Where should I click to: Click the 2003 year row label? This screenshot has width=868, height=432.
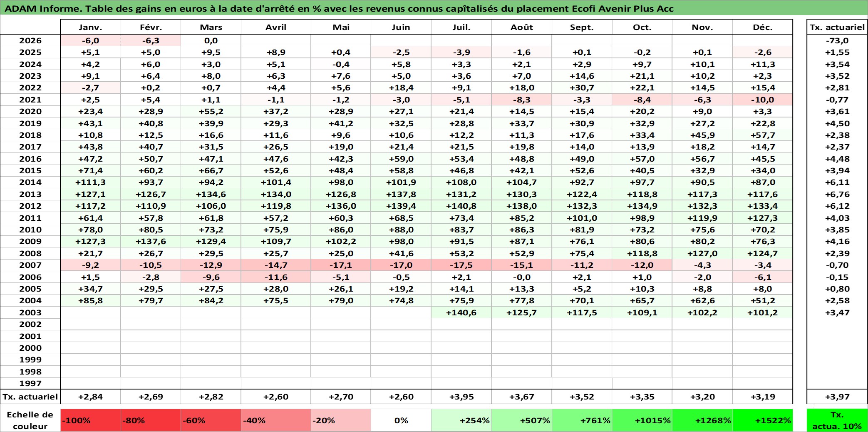(30, 312)
